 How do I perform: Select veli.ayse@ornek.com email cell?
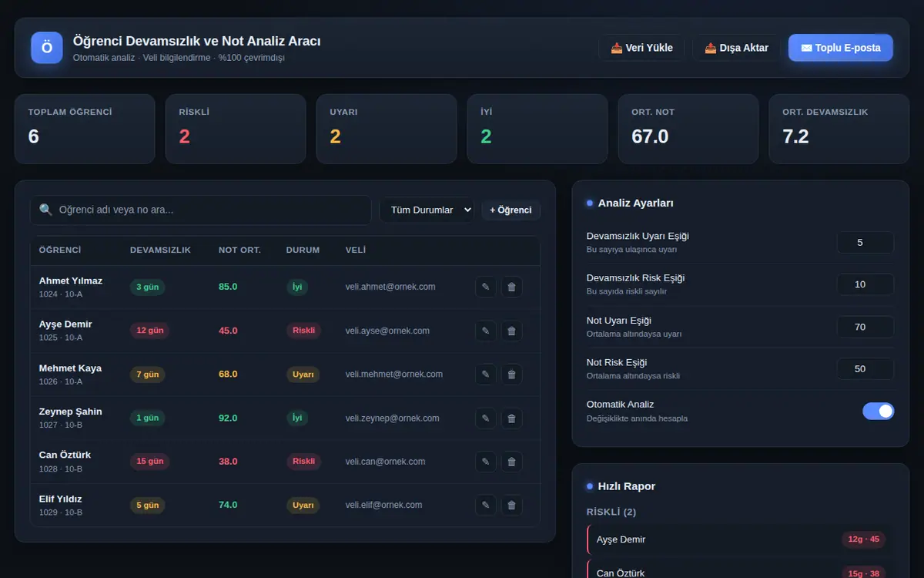pos(387,331)
